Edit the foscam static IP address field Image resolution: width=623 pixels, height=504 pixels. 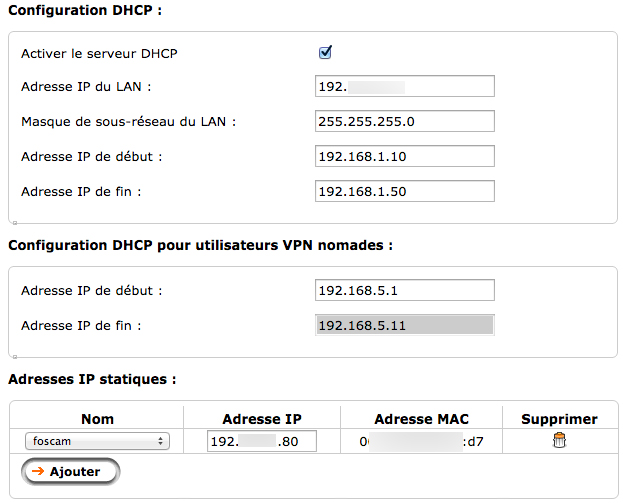click(x=261, y=441)
